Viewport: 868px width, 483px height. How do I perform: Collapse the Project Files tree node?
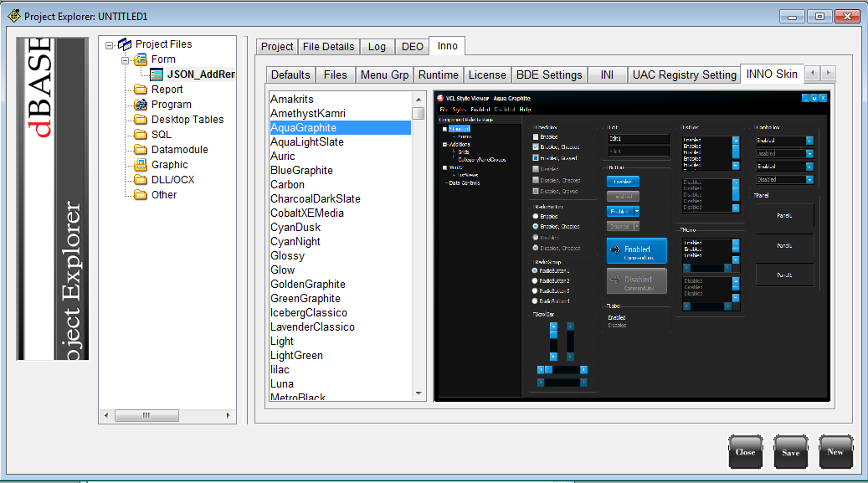pyautogui.click(x=109, y=45)
